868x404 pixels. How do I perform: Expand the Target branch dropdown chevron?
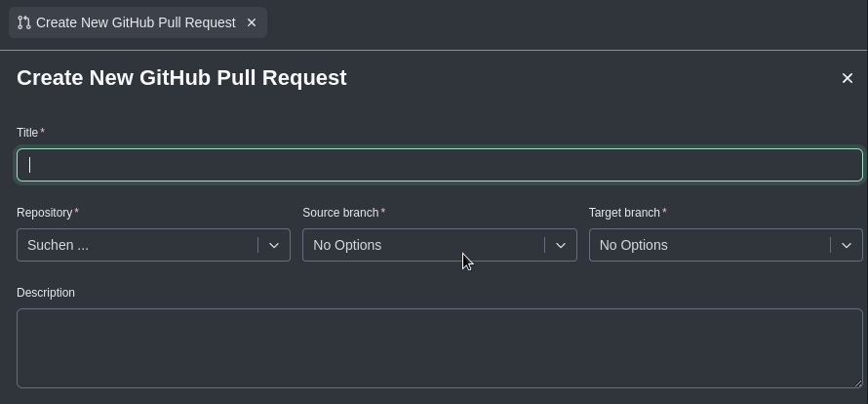tap(846, 245)
